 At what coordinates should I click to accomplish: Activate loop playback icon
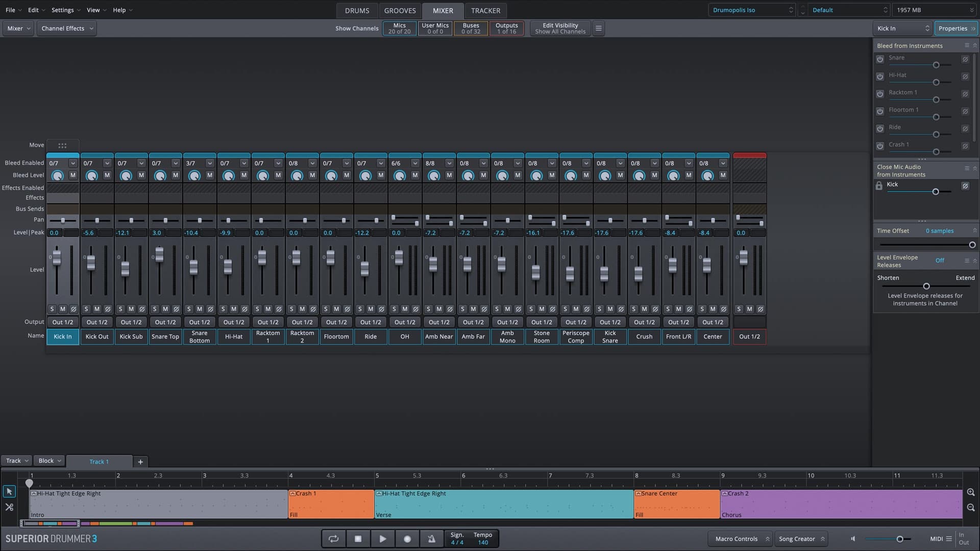(x=333, y=538)
